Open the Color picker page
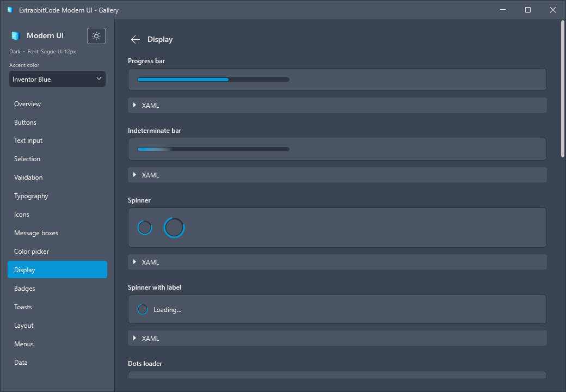Screen dimensions: 566x392 click(57, 251)
